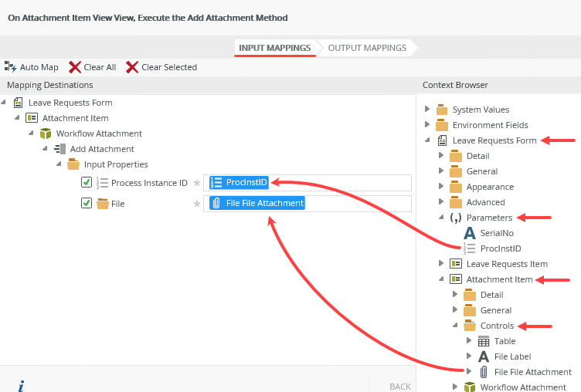Expand the Leave Requests Item node

(x=440, y=264)
